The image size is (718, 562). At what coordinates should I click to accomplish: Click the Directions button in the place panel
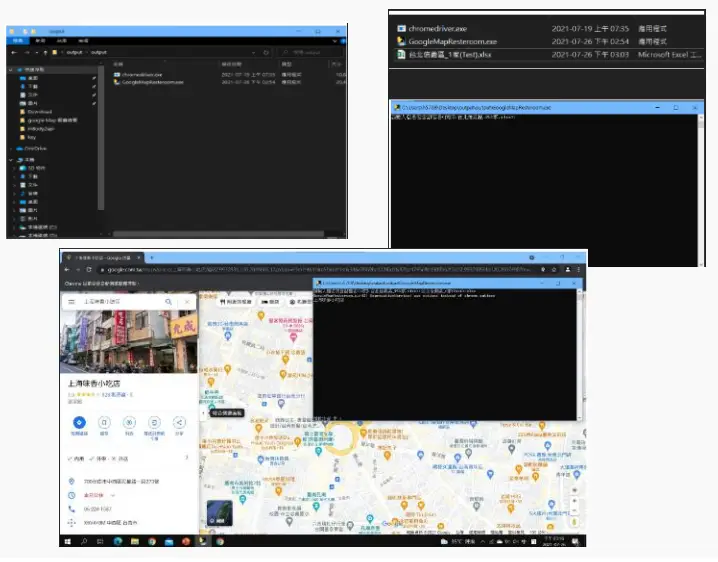click(x=79, y=423)
